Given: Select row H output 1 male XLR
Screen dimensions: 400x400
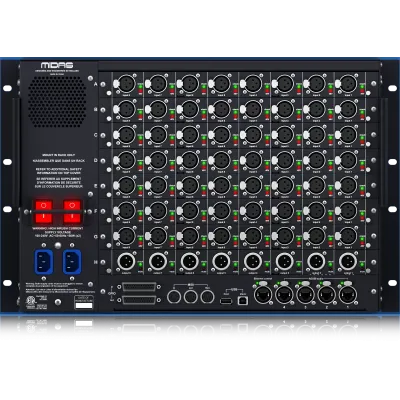Looking at the screenshot, I should (348, 262).
